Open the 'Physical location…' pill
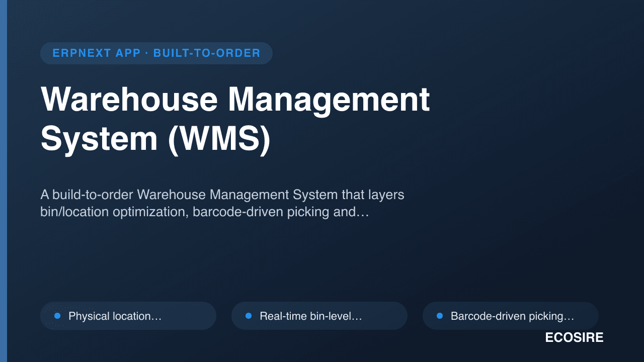 pos(128,316)
